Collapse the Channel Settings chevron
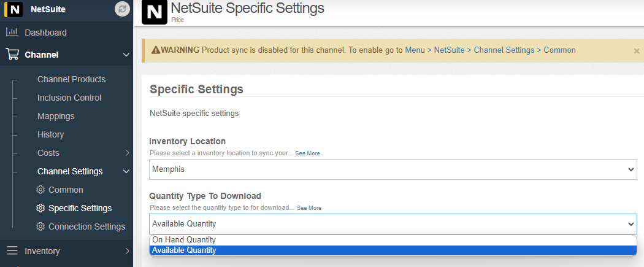Viewport: 644px width, 267px height. [126, 171]
